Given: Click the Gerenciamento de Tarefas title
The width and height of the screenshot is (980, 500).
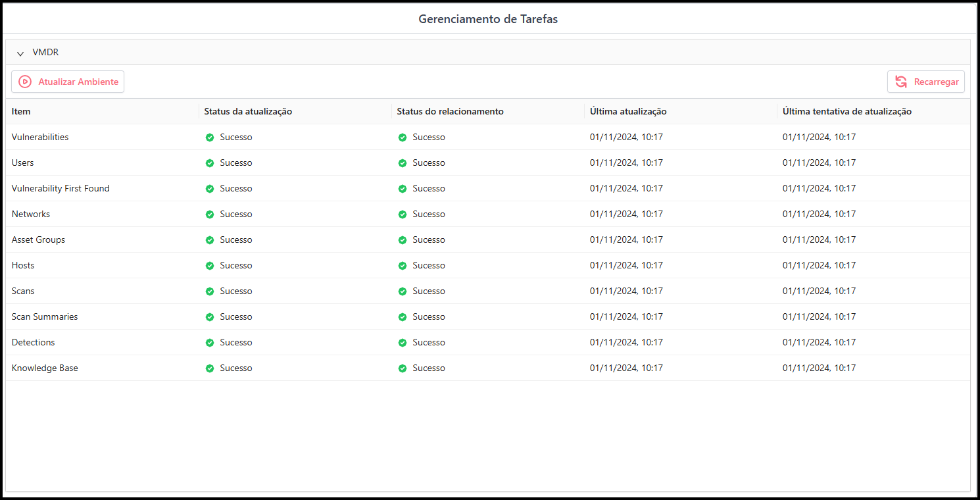Looking at the screenshot, I should tap(488, 19).
